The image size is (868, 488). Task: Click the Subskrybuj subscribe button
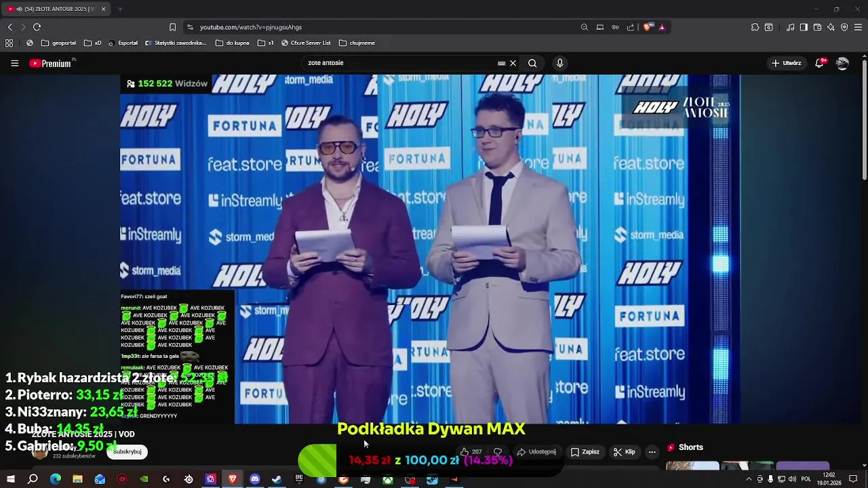(x=127, y=452)
